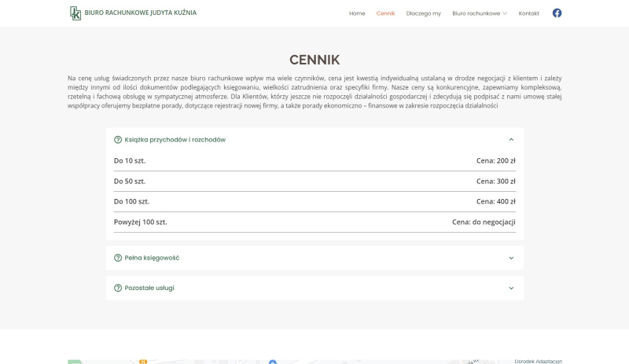Click the green BK logo icon
The width and height of the screenshot is (629, 364).
coord(75,13)
